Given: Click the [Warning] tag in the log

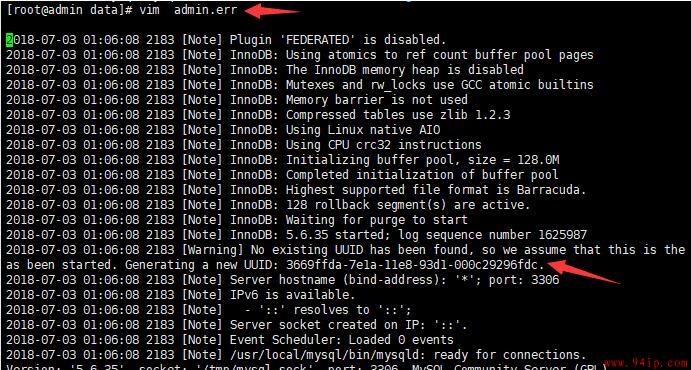Looking at the screenshot, I should pos(212,250).
